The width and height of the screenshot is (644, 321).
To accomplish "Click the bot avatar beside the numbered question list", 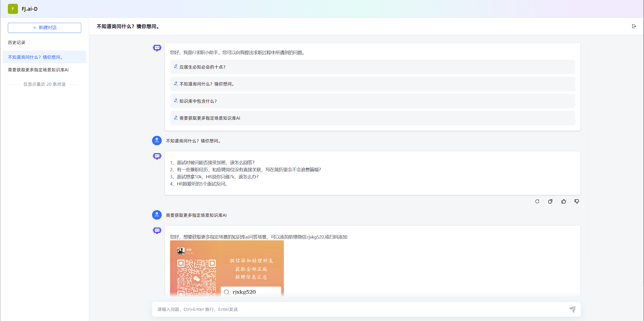I will point(157,156).
